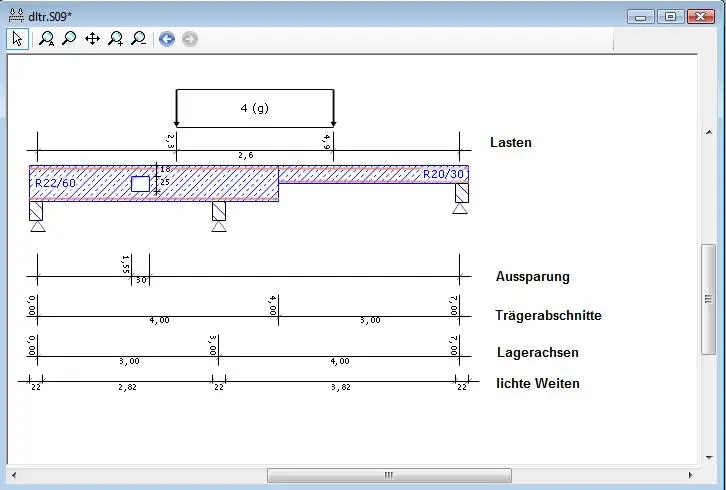Click the load length dimension '2,6'
The image size is (726, 490).
pyautogui.click(x=246, y=156)
